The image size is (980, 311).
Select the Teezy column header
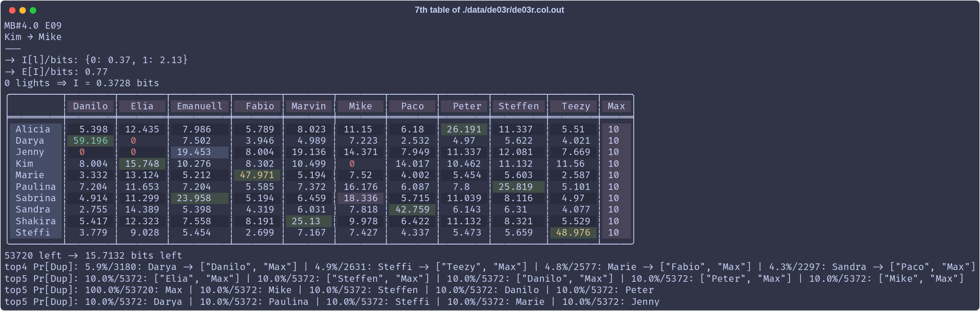573,106
